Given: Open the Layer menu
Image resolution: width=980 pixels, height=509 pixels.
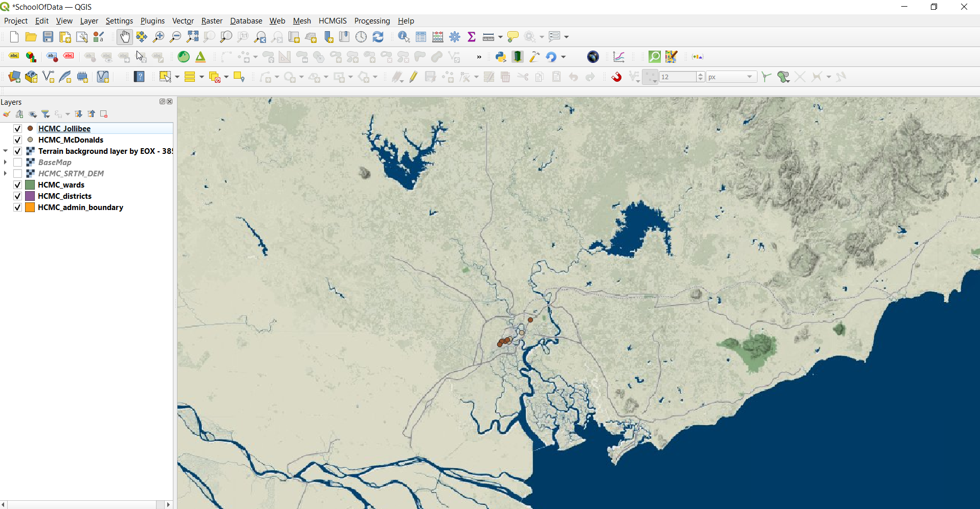Looking at the screenshot, I should [x=89, y=21].
